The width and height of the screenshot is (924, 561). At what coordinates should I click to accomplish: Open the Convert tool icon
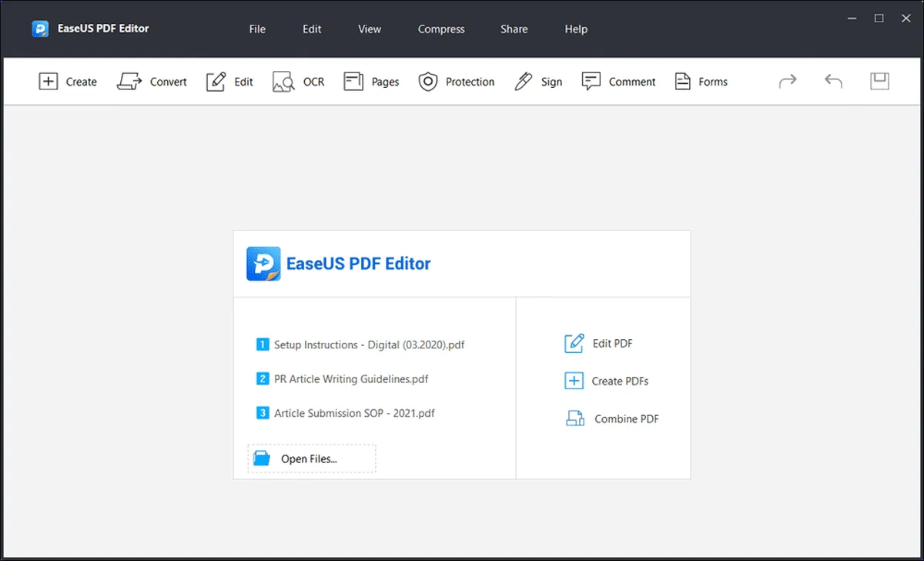[x=129, y=82]
